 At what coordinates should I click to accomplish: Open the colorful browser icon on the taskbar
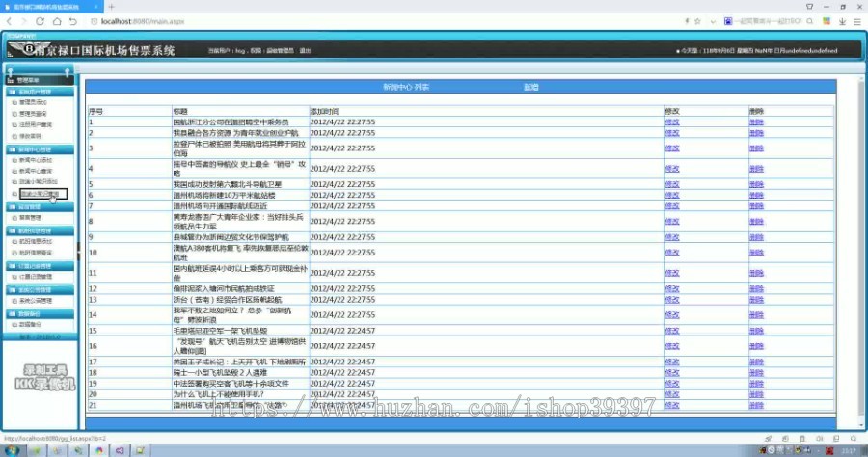point(99,451)
